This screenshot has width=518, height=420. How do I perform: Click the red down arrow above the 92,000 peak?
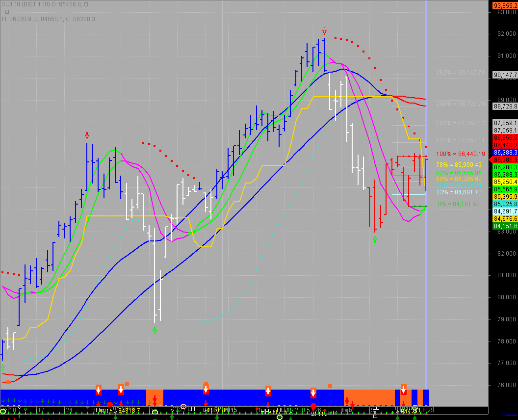coord(324,31)
